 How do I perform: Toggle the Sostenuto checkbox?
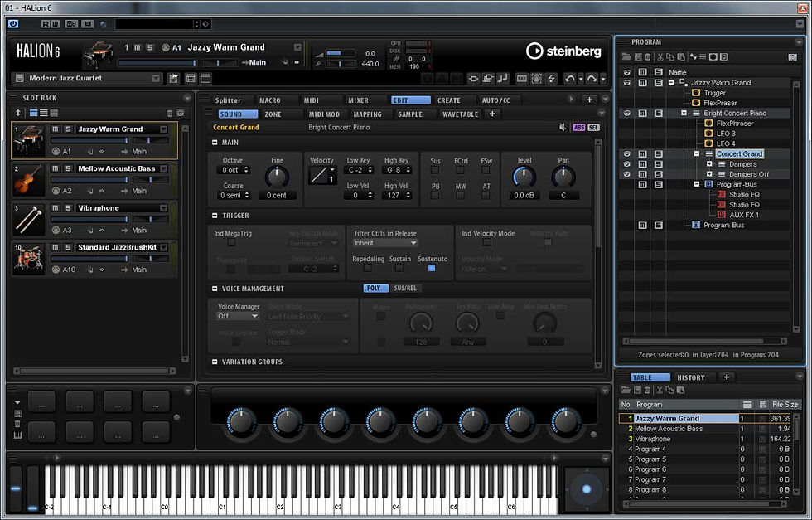click(432, 268)
